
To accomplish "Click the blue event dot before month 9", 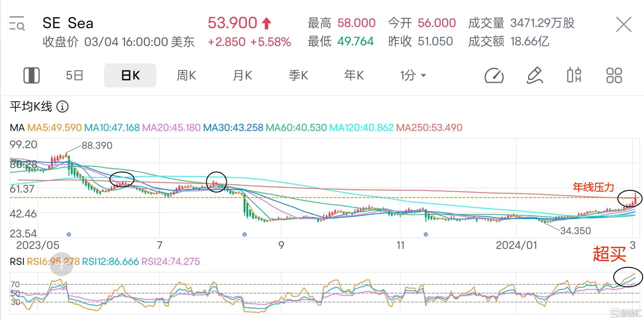I will [x=244, y=234].
